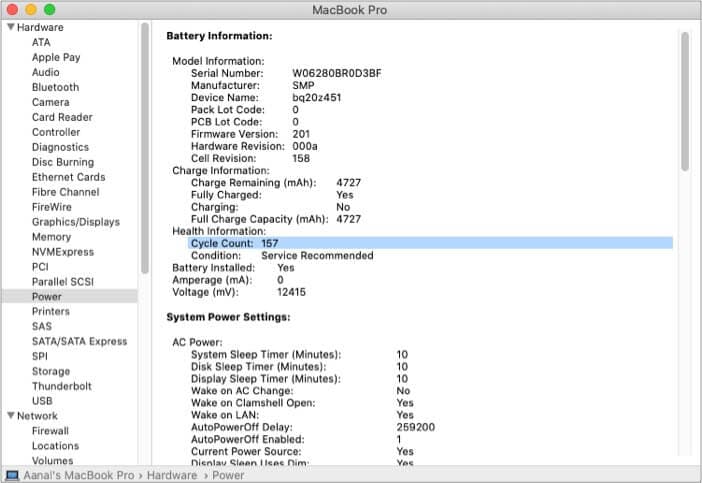Minimize the window with yellow button
702x483 pixels.
point(31,9)
